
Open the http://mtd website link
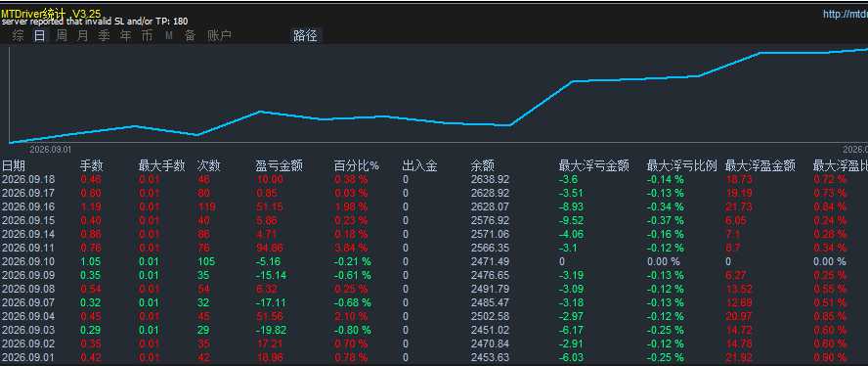pyautogui.click(x=846, y=15)
